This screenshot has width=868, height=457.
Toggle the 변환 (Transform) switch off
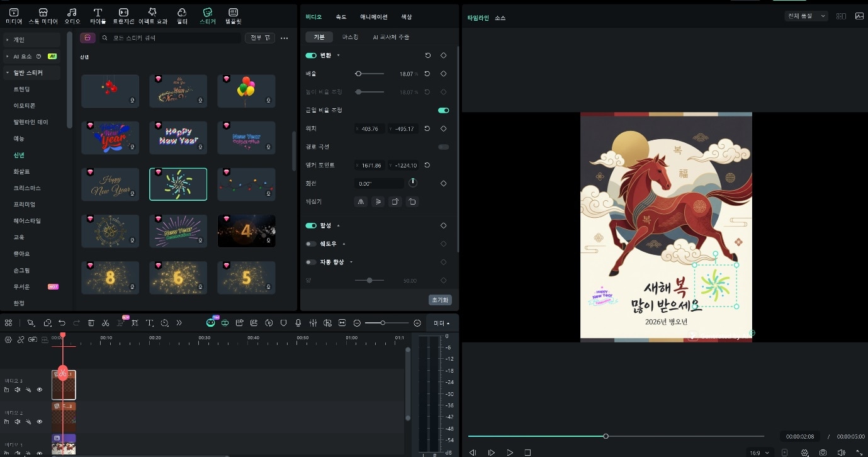[x=311, y=55]
